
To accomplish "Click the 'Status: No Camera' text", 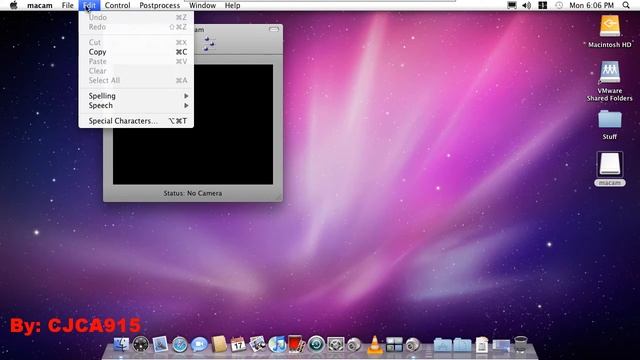I will coord(193,193).
